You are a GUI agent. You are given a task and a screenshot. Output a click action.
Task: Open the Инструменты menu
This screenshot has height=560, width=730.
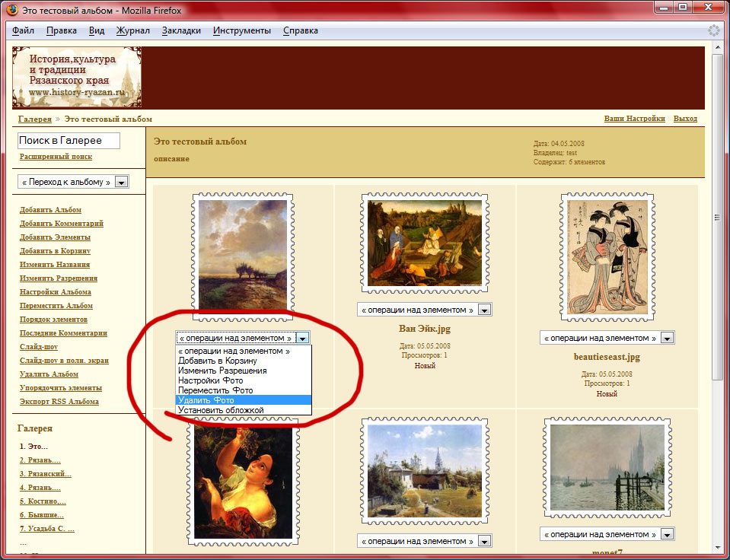241,30
